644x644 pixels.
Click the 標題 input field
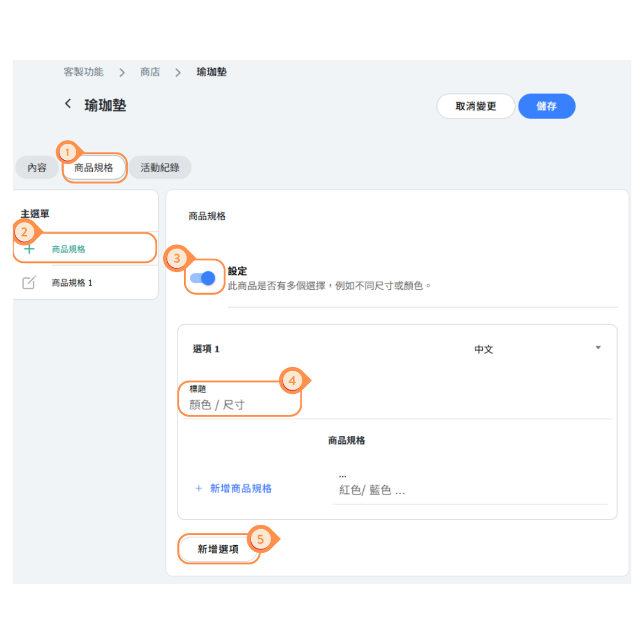coord(239,405)
